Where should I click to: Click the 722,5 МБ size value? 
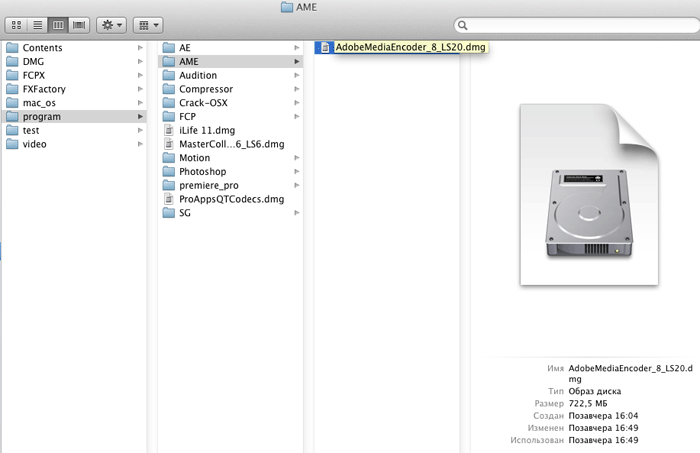coord(588,403)
